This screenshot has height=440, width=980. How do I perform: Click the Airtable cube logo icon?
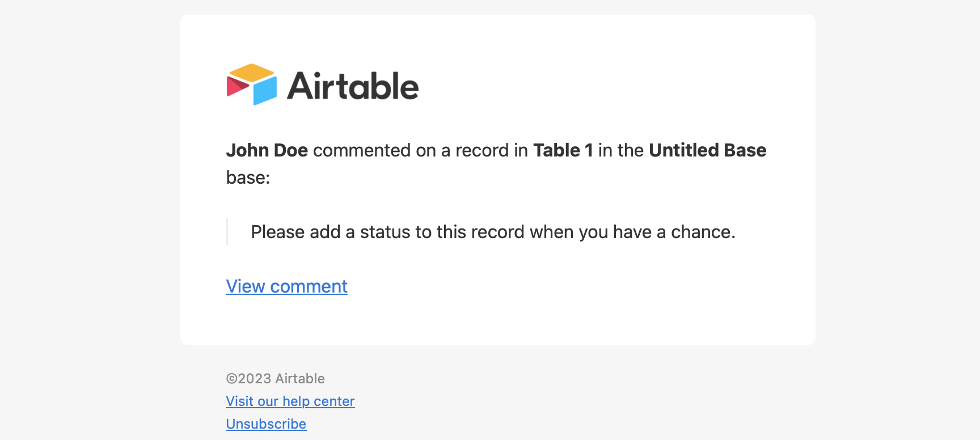point(252,84)
